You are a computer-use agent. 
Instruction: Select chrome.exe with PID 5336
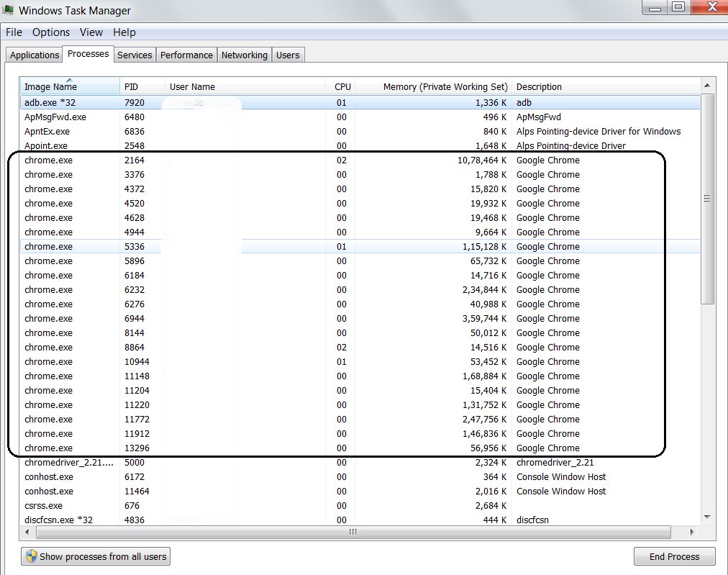pos(360,247)
